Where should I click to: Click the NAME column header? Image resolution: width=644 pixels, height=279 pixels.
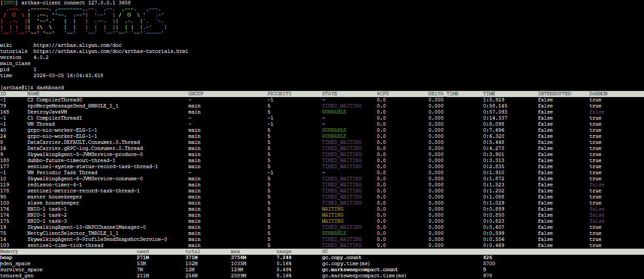(x=33, y=94)
